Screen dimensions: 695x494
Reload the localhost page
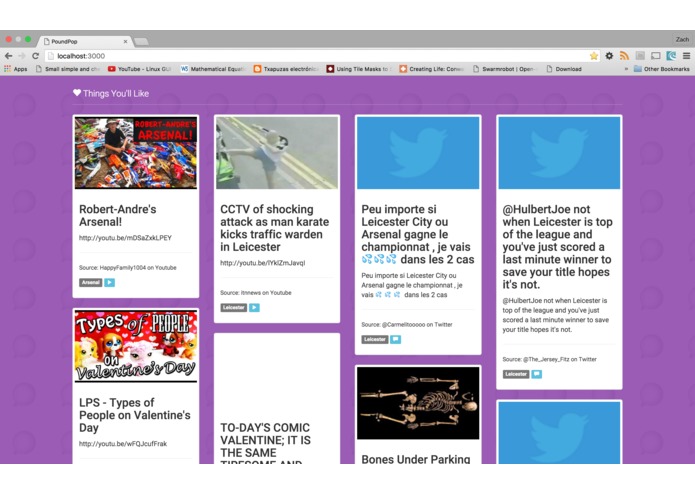click(35, 56)
